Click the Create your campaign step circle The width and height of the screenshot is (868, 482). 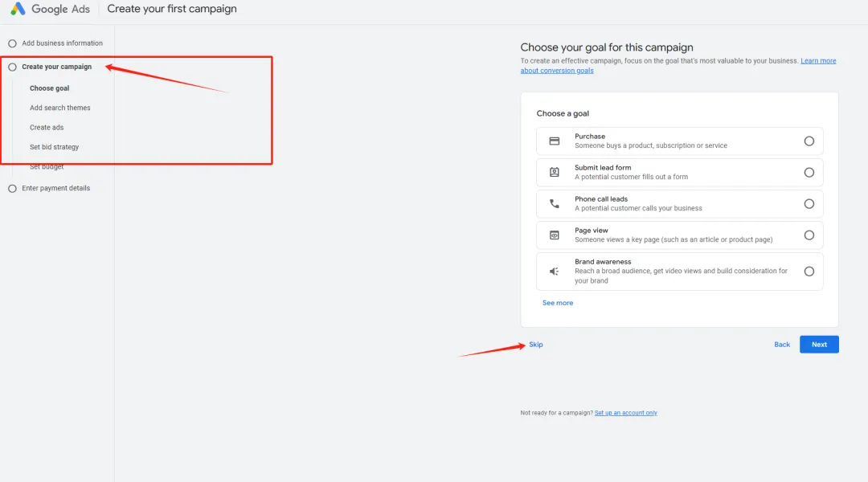pyautogui.click(x=12, y=67)
